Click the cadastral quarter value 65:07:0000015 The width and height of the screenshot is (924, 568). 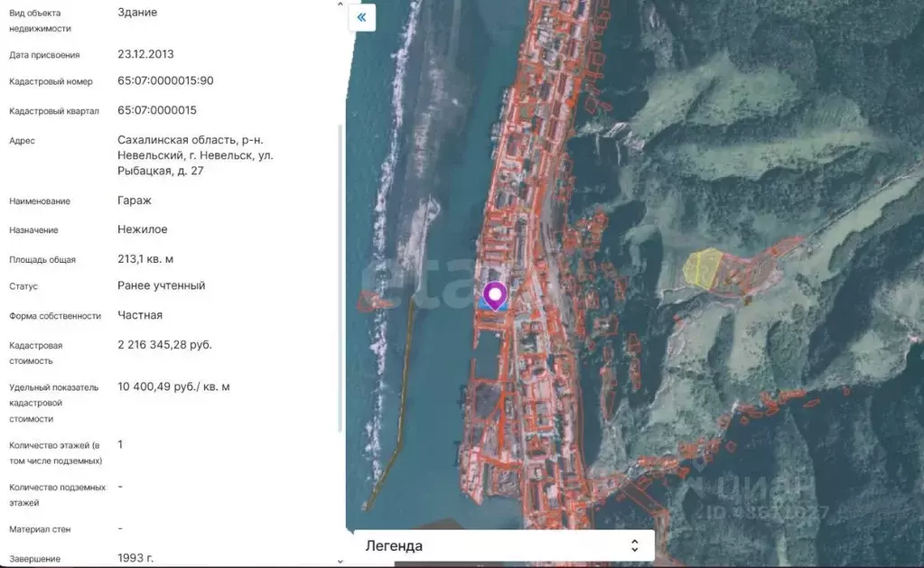157,110
